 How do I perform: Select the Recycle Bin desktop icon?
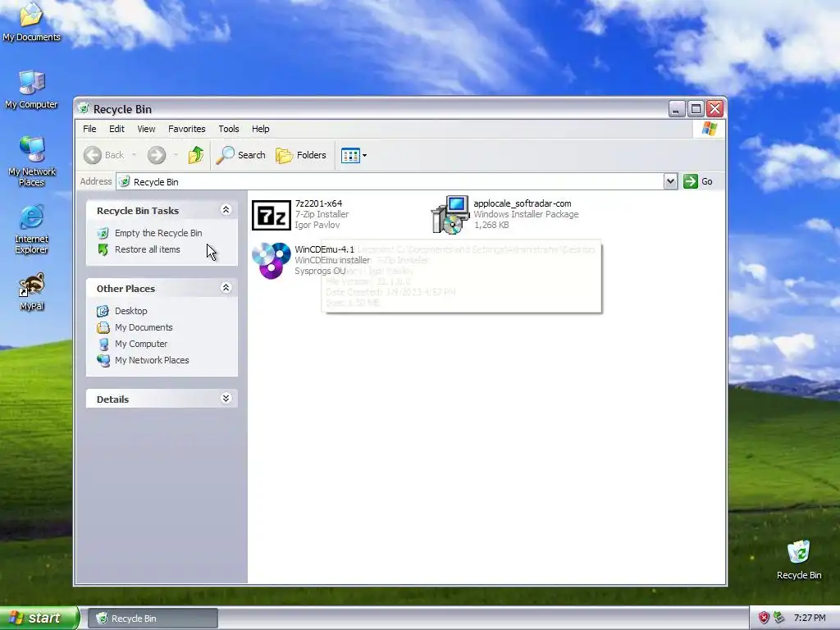[798, 553]
